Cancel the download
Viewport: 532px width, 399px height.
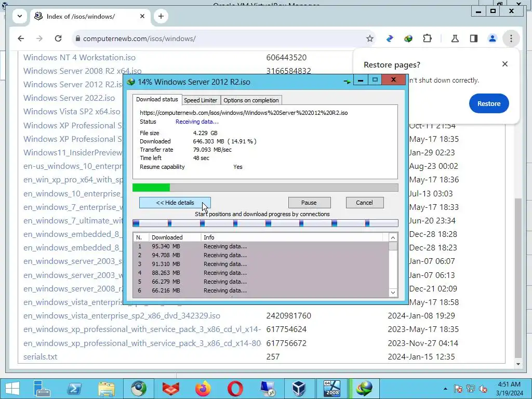tap(365, 203)
